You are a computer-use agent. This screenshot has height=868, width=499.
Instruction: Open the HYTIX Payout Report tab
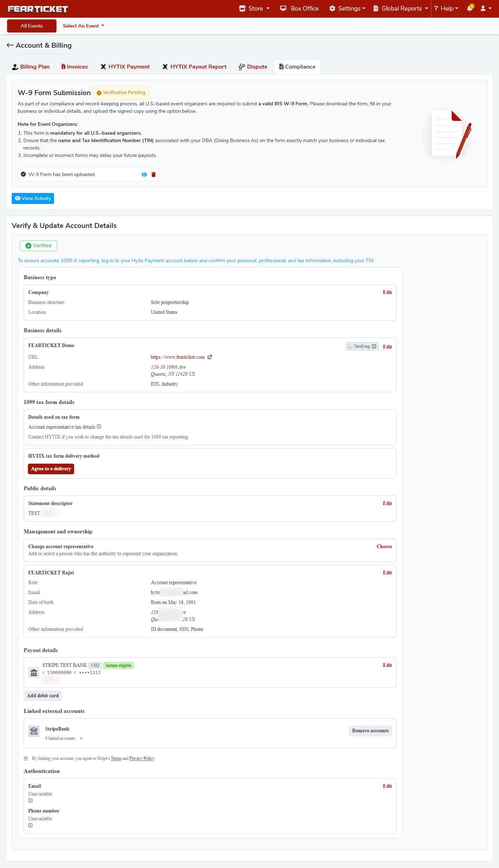[195, 67]
